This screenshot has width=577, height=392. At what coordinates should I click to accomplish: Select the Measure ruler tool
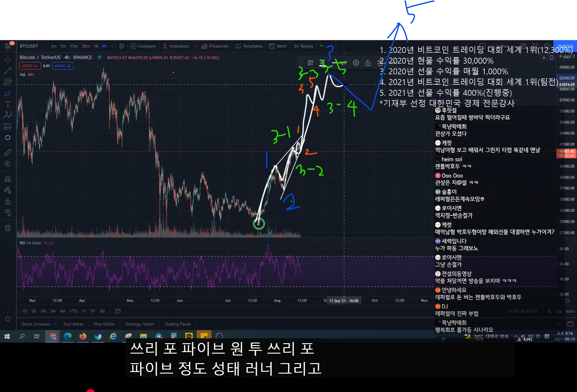click(8, 153)
